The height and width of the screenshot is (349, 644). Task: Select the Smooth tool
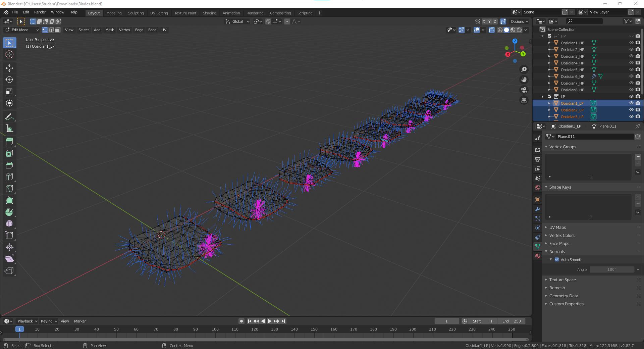click(x=9, y=224)
